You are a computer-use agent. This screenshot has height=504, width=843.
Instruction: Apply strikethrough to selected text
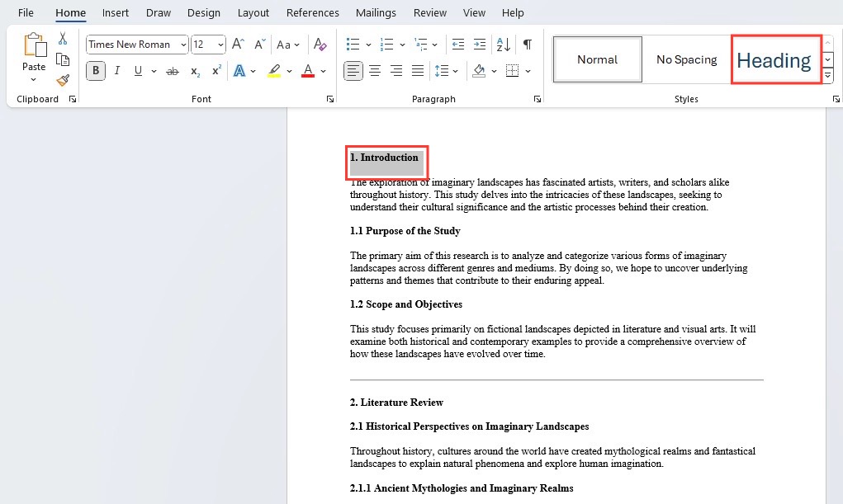point(172,71)
